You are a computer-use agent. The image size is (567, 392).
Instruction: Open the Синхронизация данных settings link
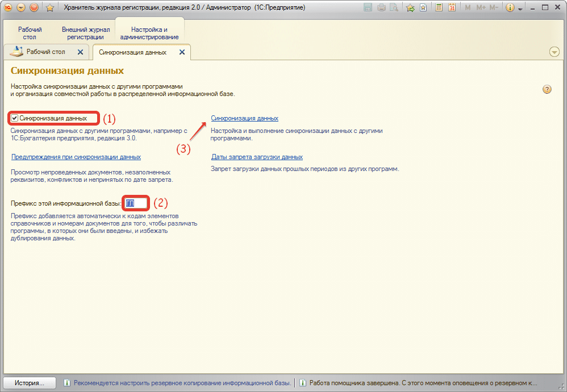point(244,118)
